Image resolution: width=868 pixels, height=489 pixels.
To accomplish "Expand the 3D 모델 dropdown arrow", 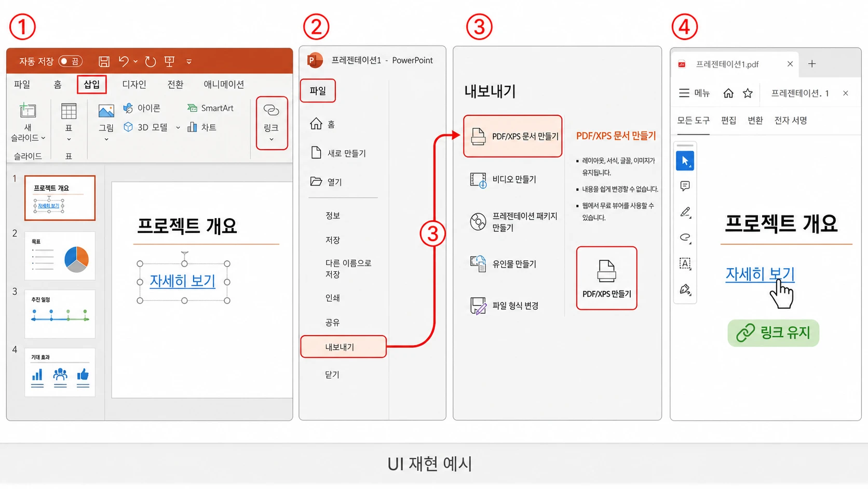I will (x=178, y=127).
